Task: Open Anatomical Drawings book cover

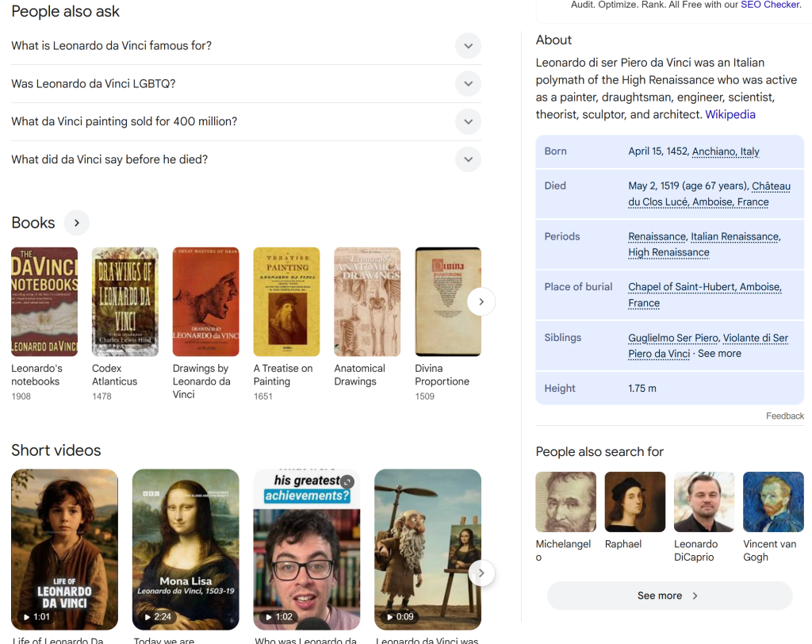Action: click(367, 301)
